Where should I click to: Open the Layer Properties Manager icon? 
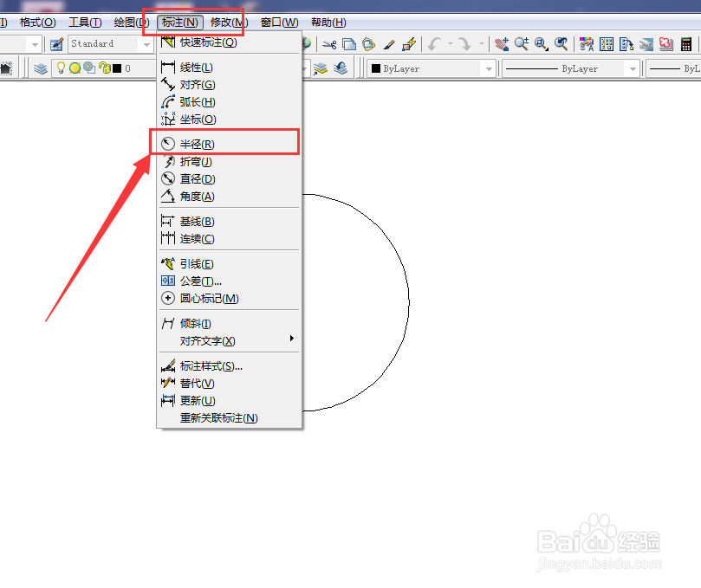tap(40, 68)
